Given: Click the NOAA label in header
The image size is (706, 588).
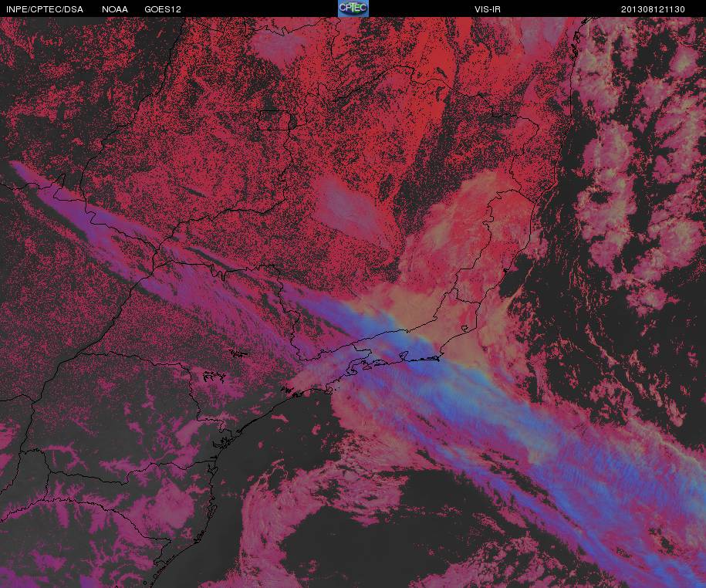Looking at the screenshot, I should 115,9.
